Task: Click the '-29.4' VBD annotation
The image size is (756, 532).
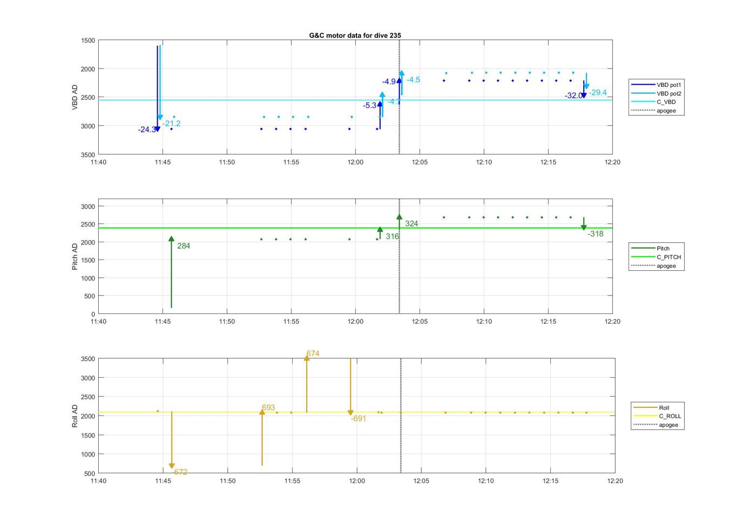Action: [x=598, y=92]
